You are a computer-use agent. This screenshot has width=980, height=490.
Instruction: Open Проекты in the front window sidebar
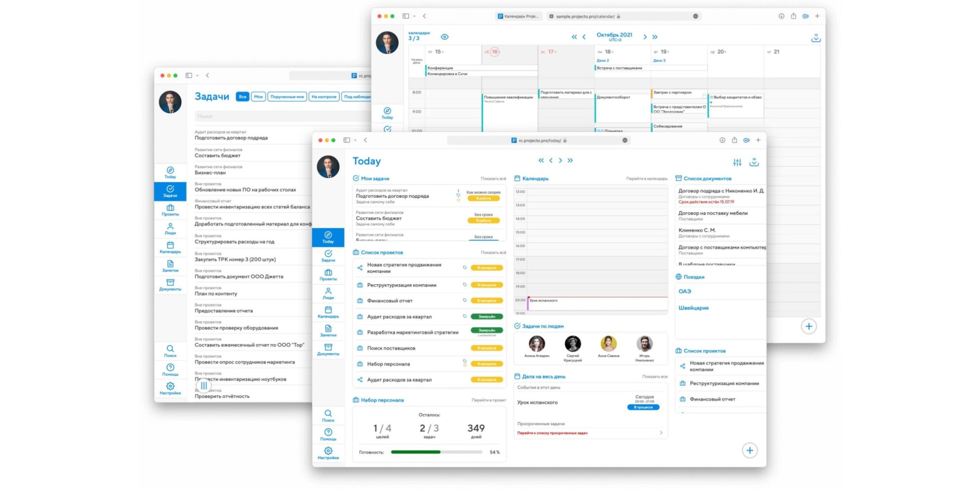(x=328, y=275)
